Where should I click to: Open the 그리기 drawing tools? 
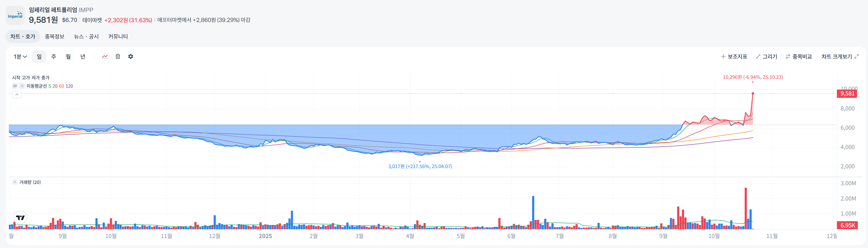coord(766,57)
